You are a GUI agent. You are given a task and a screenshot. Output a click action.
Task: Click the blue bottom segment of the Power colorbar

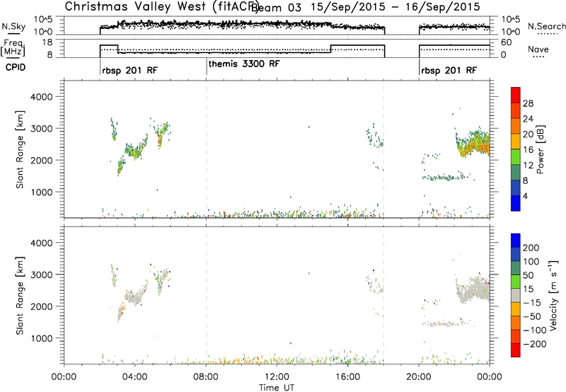click(516, 203)
